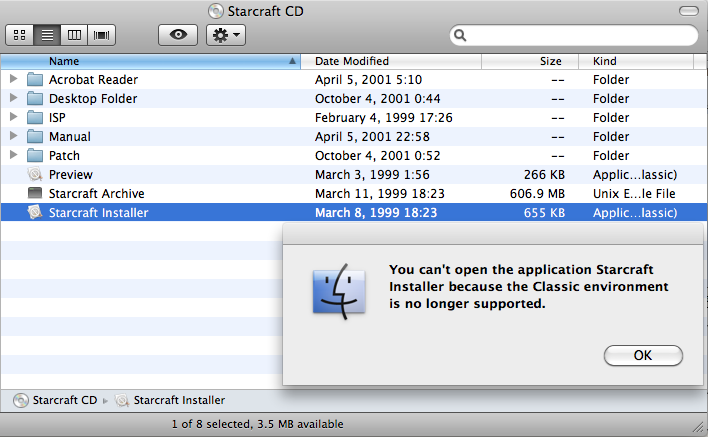Open Quick Look eye button
The width and height of the screenshot is (708, 437).
click(178, 35)
